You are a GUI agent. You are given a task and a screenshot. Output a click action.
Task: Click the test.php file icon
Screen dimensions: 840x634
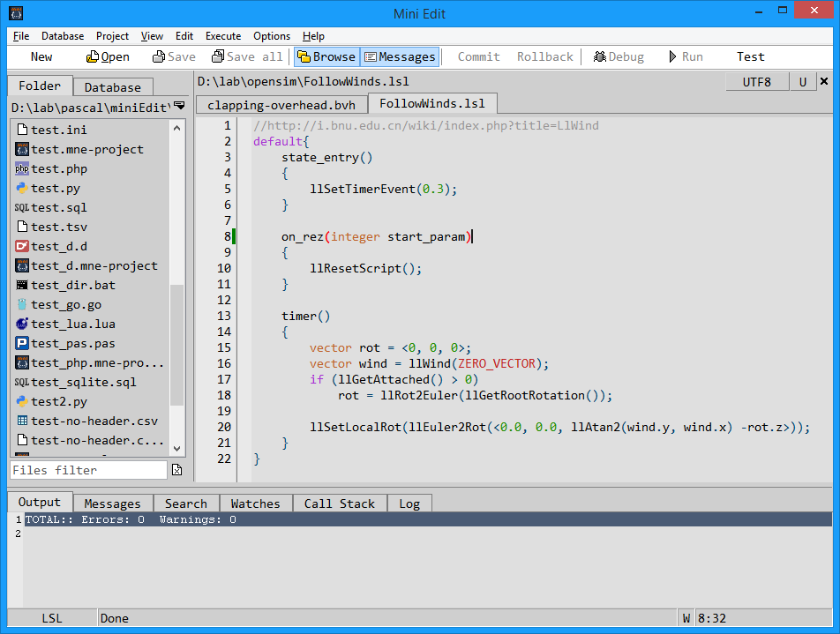coord(22,168)
